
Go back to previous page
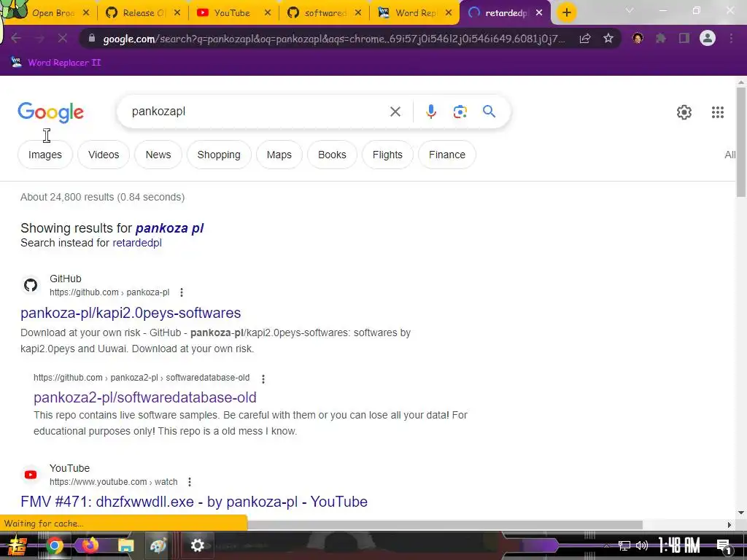[16, 38]
